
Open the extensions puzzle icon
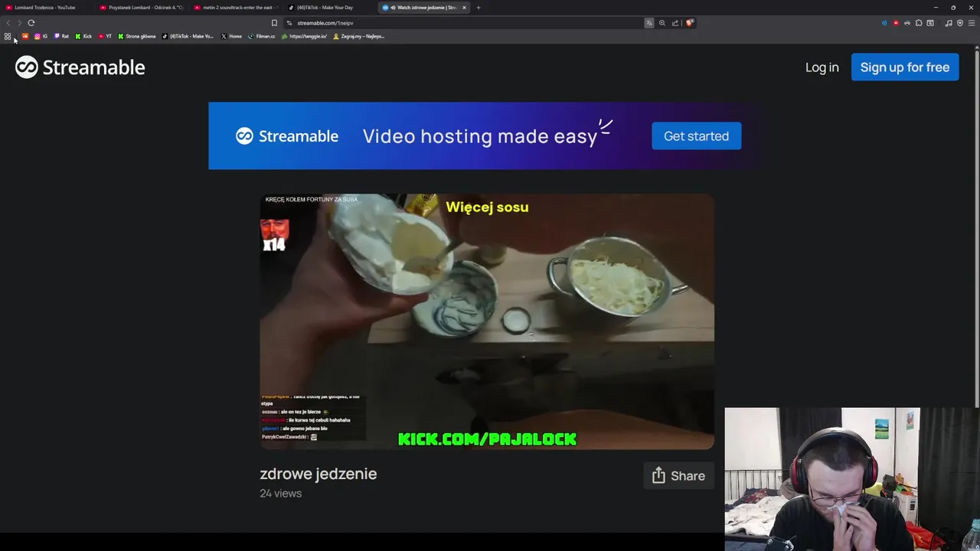tap(919, 23)
